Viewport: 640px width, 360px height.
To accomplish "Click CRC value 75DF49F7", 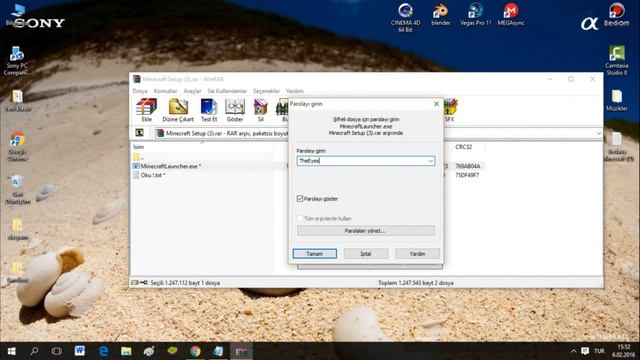I will [x=467, y=175].
